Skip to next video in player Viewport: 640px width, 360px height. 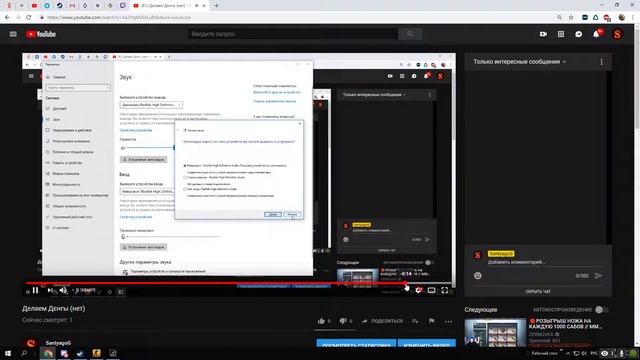(50, 290)
